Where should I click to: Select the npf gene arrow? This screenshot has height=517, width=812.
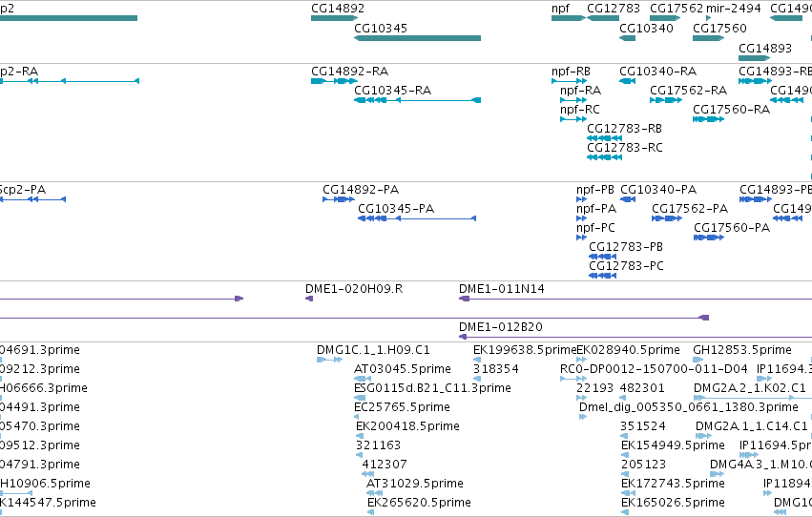568,18
